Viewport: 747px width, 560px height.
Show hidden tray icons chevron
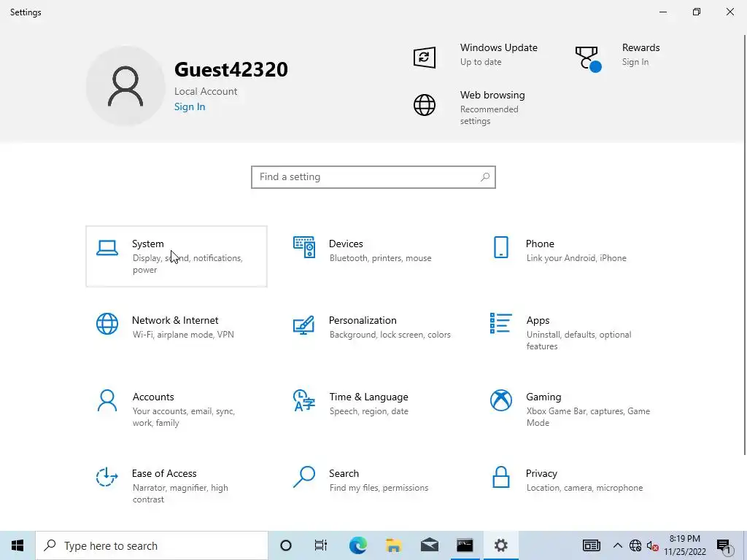click(617, 545)
